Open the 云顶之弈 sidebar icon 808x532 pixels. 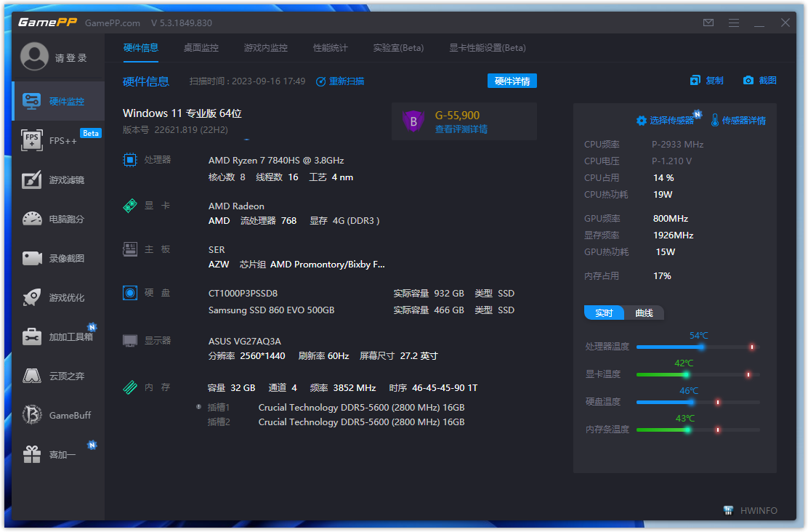point(32,376)
